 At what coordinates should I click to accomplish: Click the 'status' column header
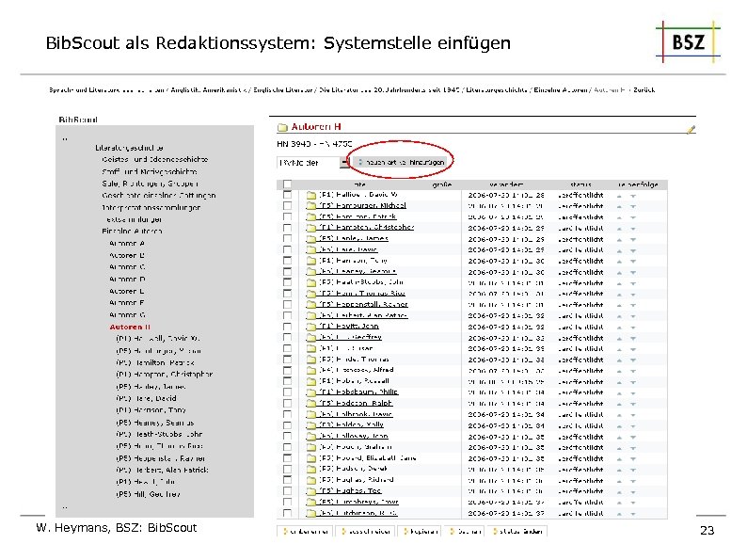580,184
